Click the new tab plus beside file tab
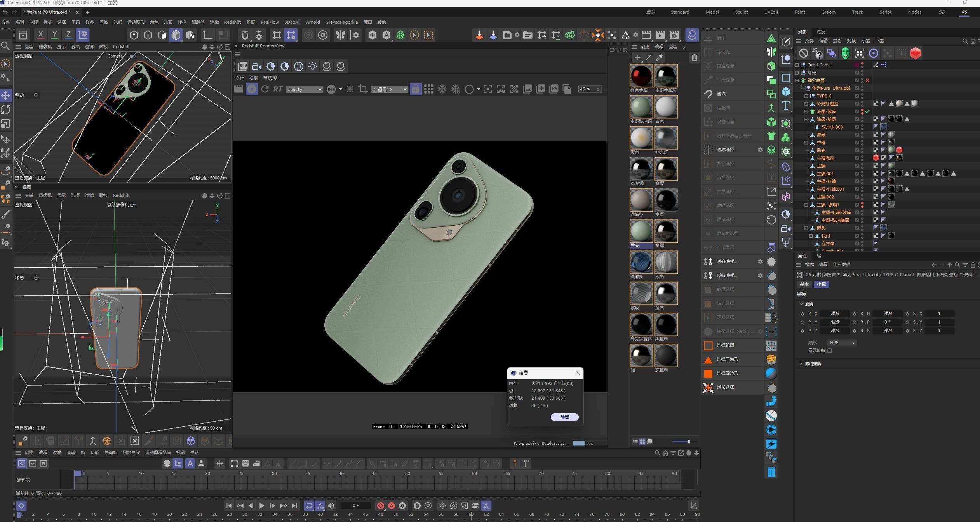This screenshot has height=522, width=980. pyautogui.click(x=87, y=12)
